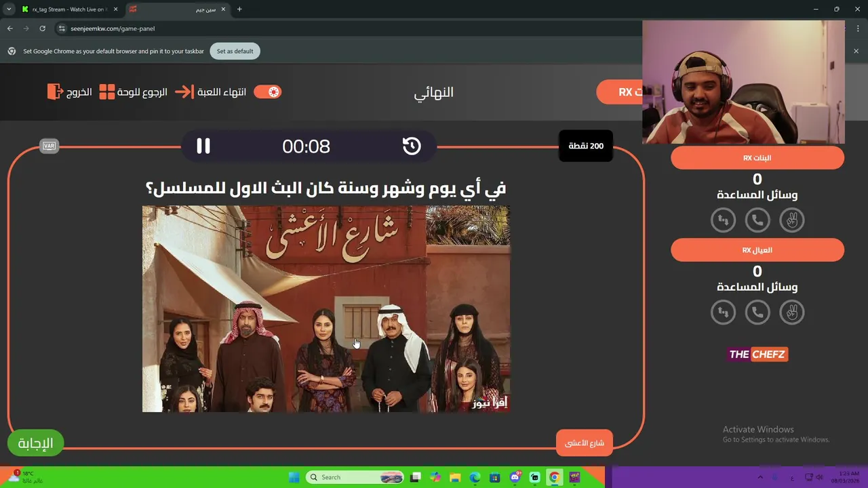Screen dimensions: 868x488
Task: Use العيال RX swap helper icon
Action: (723, 312)
